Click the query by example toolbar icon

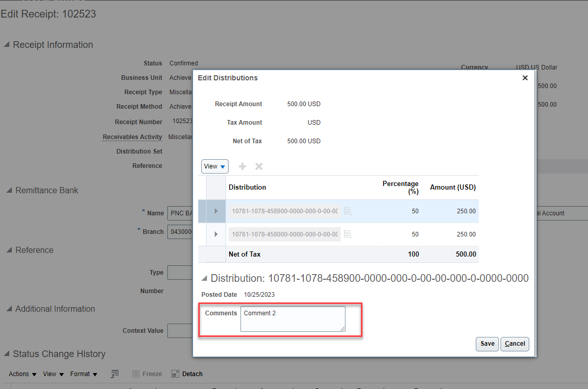(x=114, y=373)
